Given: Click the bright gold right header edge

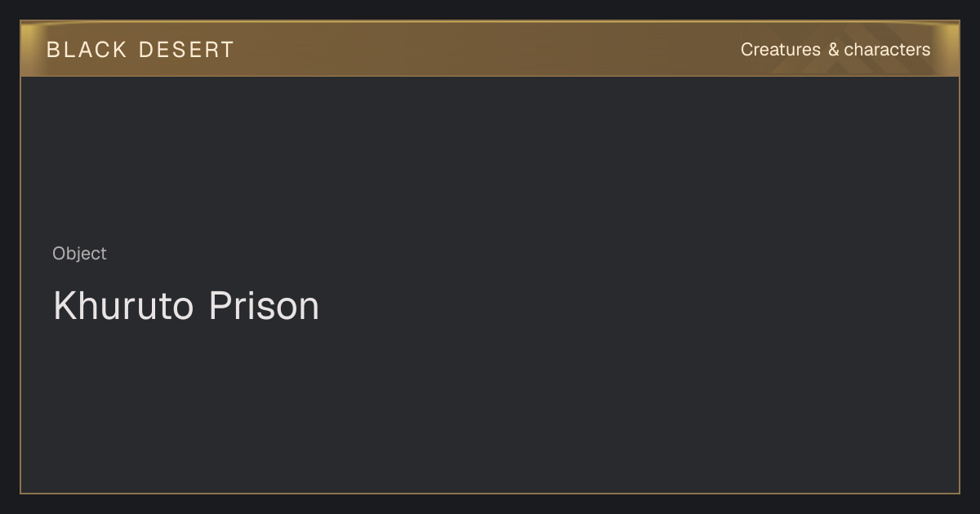Looking at the screenshot, I should (951, 49).
